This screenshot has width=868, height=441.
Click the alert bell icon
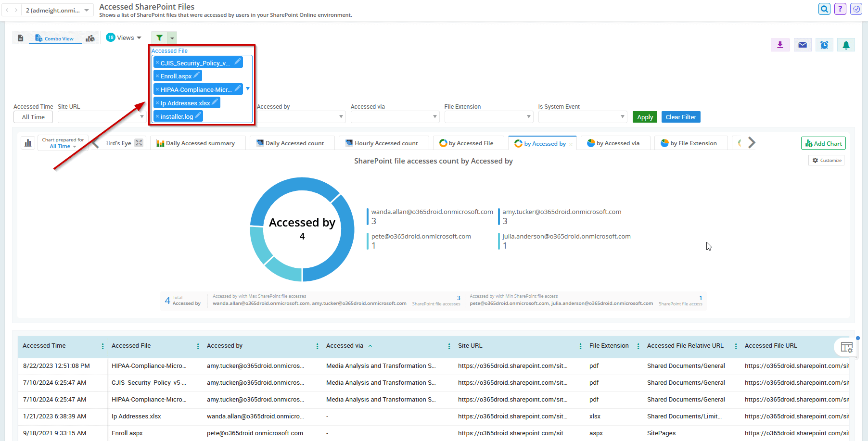(846, 45)
